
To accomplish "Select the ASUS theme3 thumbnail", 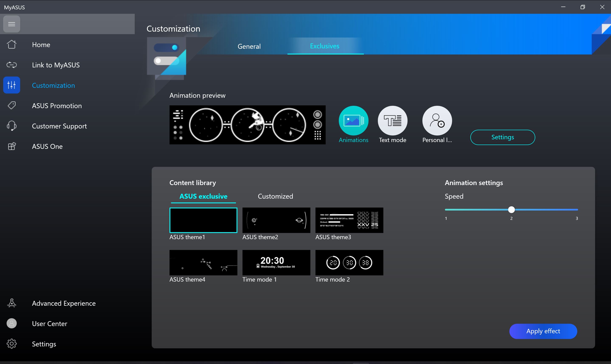I will (349, 220).
